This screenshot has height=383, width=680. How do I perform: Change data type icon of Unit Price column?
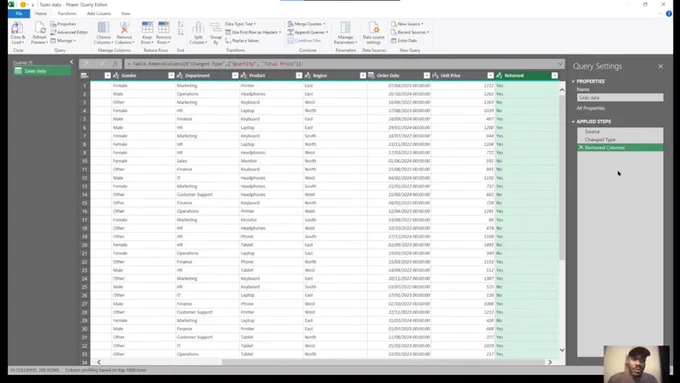(x=435, y=75)
